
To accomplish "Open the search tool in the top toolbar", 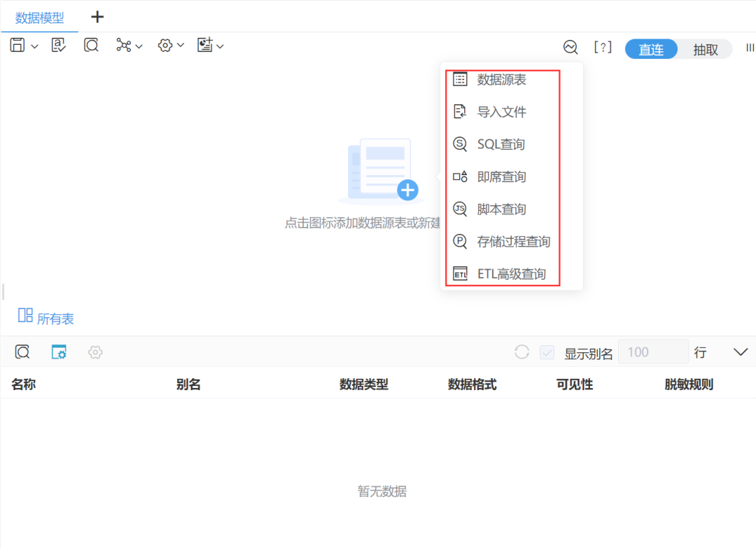I will (x=91, y=45).
